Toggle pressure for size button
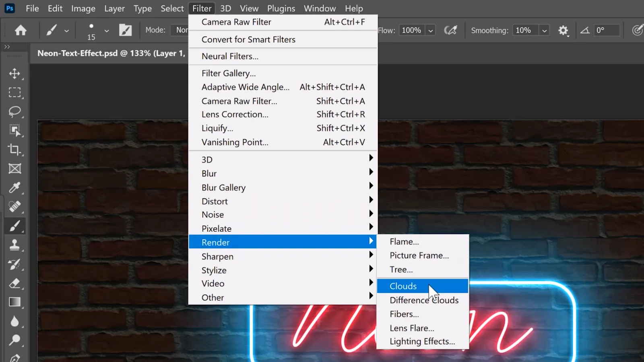This screenshot has width=644, height=362. (x=637, y=30)
